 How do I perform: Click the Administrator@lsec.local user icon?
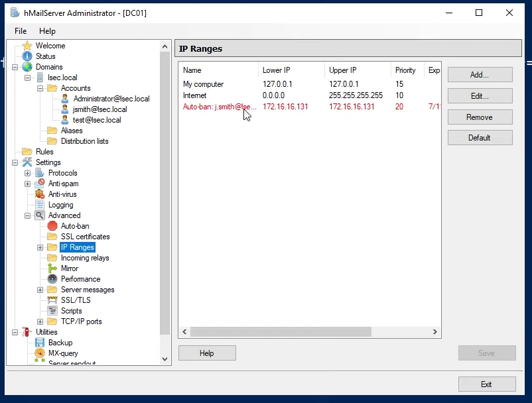[65, 99]
